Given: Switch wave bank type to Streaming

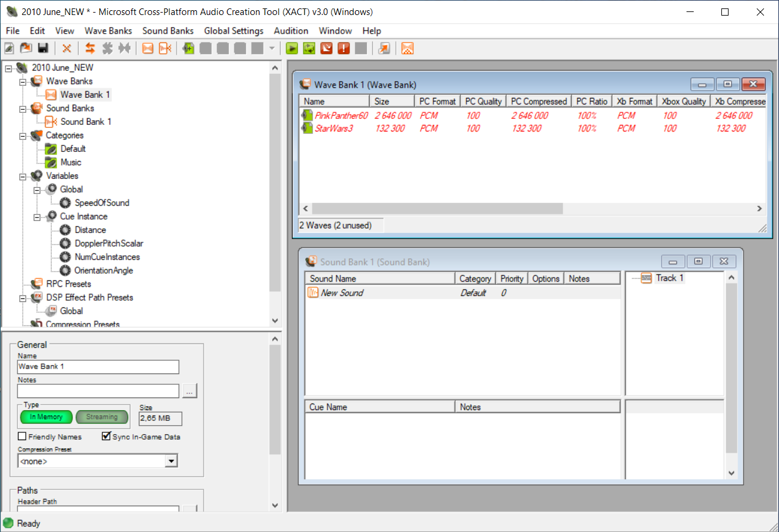Looking at the screenshot, I should (x=102, y=417).
